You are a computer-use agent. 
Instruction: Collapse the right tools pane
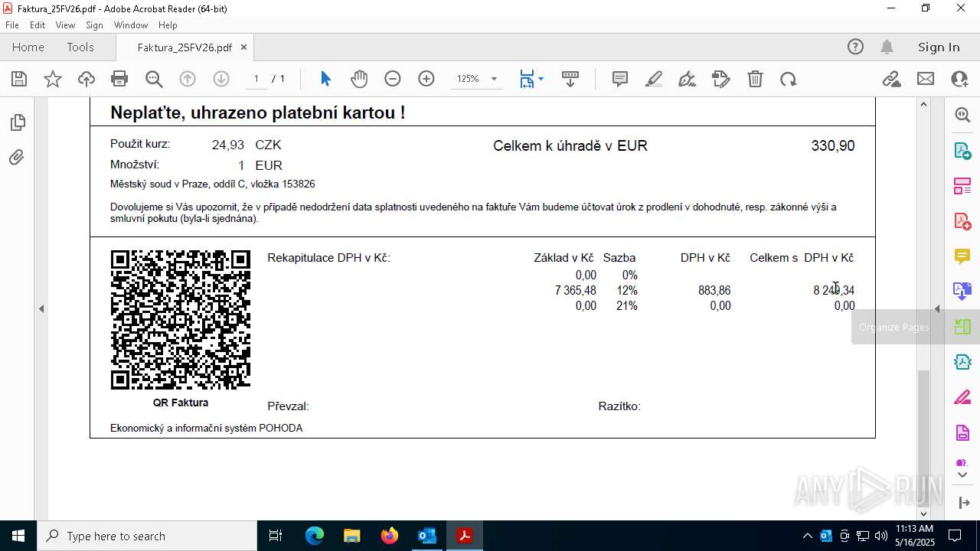point(937,309)
